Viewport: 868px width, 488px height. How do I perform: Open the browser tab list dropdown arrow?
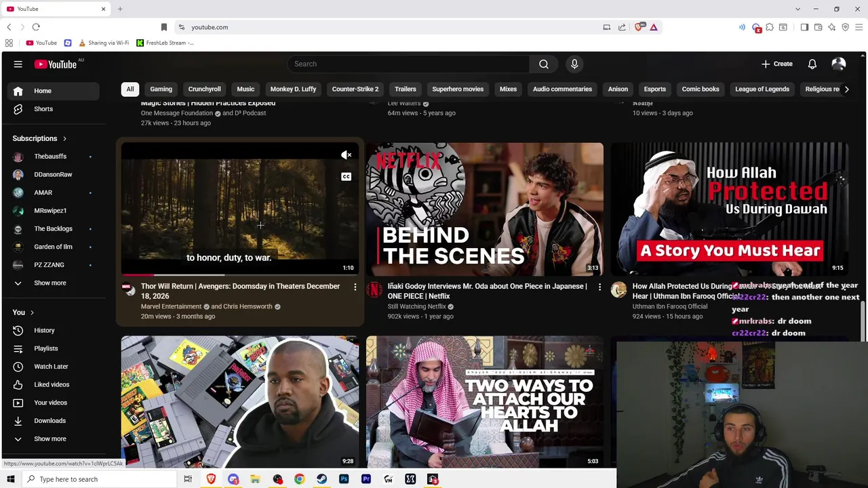pos(798,9)
